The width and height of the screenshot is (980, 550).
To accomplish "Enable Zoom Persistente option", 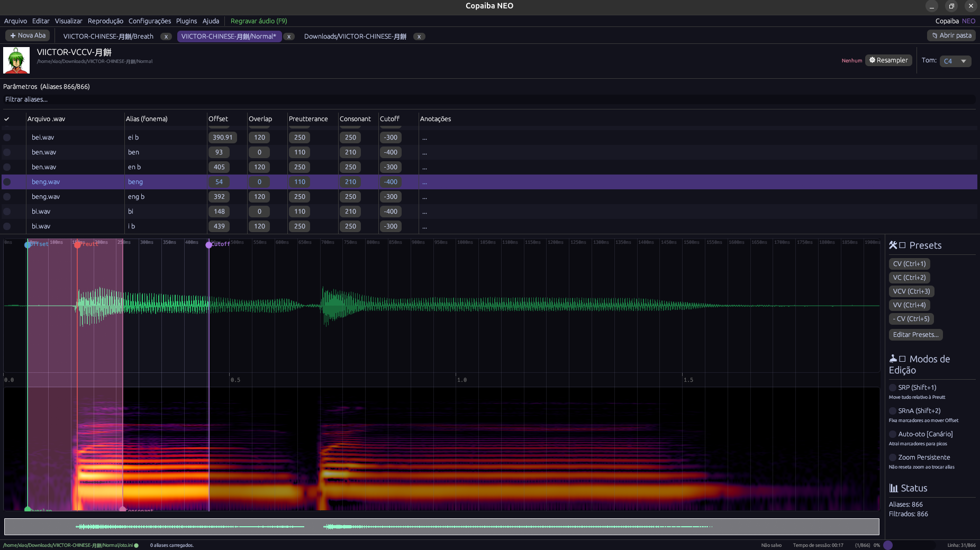I will [893, 457].
